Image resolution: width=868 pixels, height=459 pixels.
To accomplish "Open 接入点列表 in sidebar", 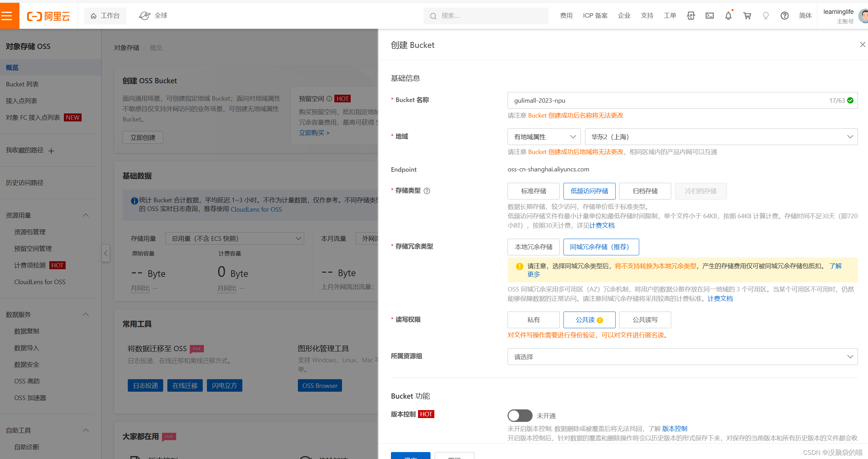I will [x=22, y=101].
